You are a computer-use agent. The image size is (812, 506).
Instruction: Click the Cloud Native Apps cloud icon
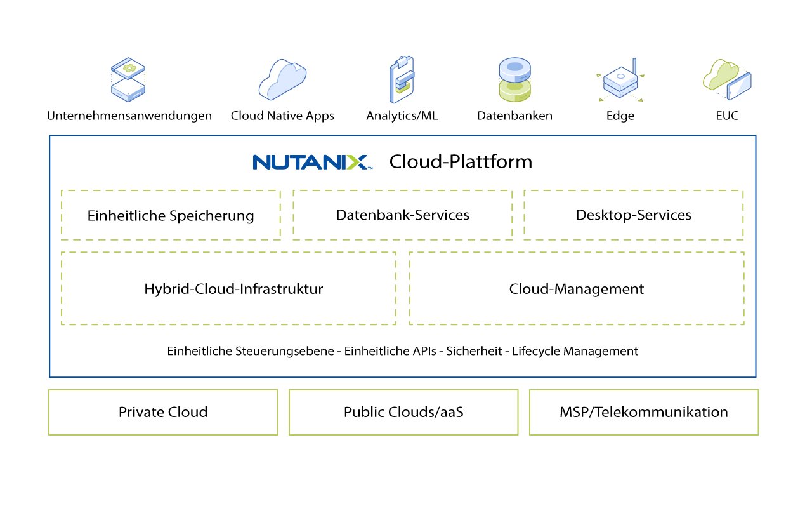[x=282, y=79]
